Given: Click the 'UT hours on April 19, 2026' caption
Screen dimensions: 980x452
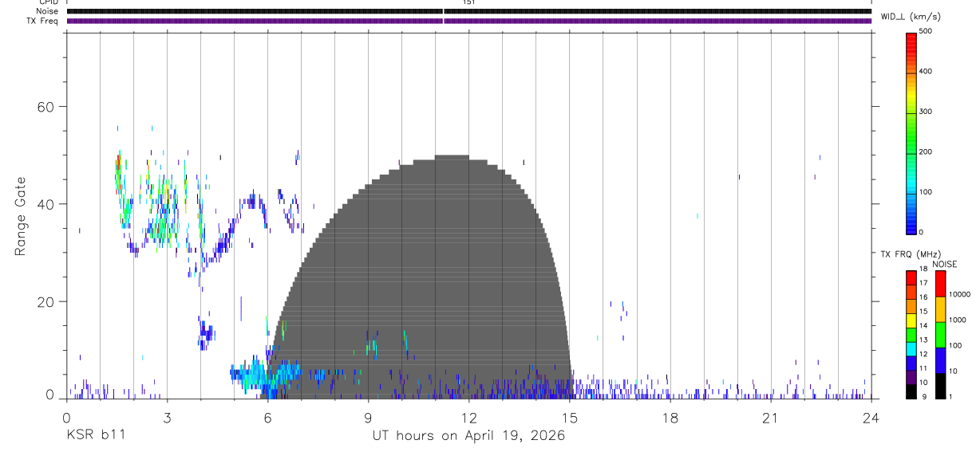Looking at the screenshot, I should tap(468, 435).
